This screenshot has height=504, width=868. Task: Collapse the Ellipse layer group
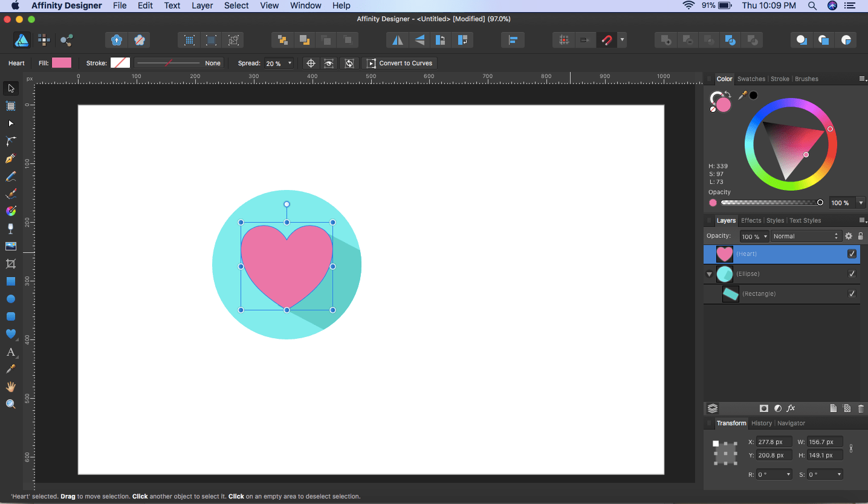(x=710, y=274)
